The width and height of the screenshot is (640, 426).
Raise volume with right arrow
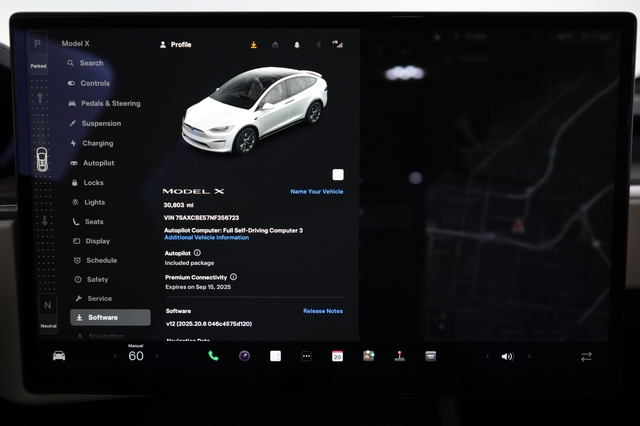529,357
